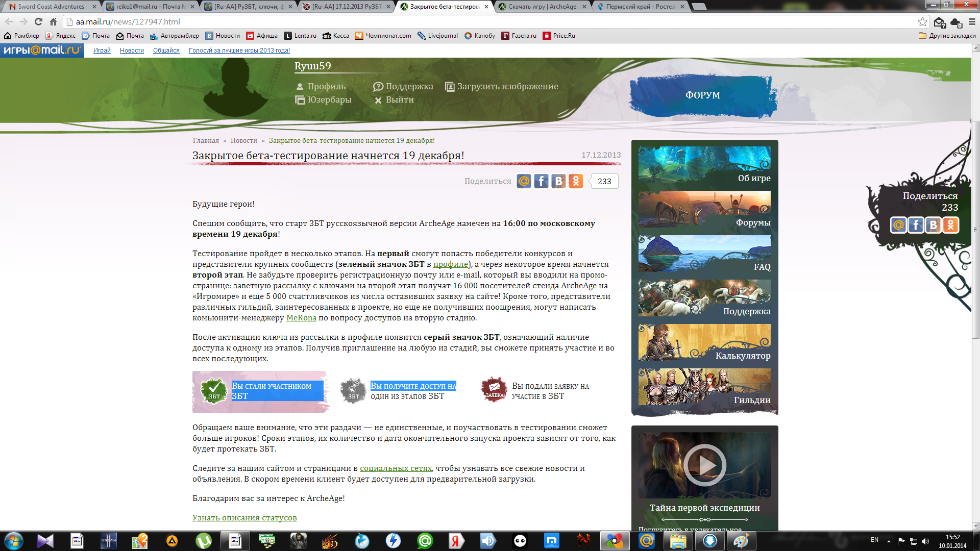Follow MeRona community manager link
Viewport: 980px width, 551px height.
click(x=301, y=318)
